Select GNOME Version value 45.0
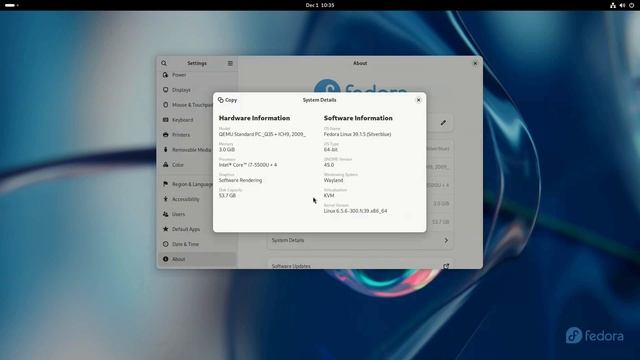Viewport: 640px width, 360px height. [x=329, y=165]
